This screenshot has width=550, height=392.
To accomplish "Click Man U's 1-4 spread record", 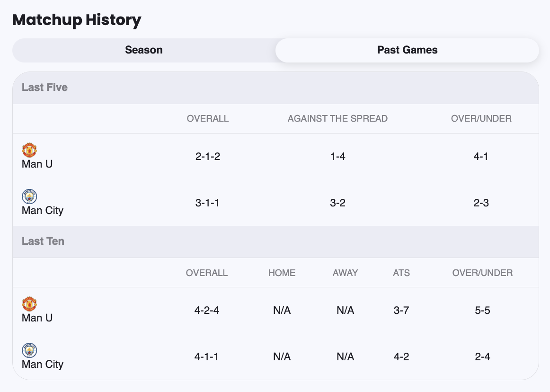I will [338, 157].
